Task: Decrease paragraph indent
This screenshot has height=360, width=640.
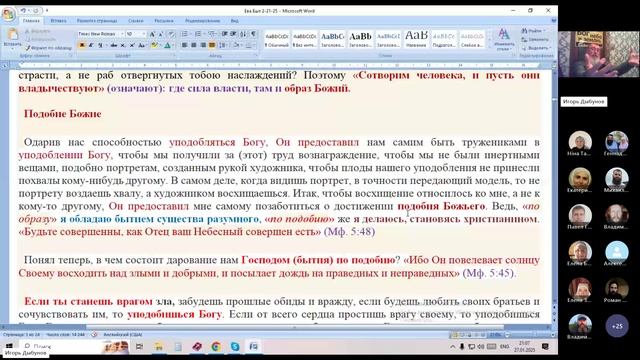Action: (x=224, y=34)
